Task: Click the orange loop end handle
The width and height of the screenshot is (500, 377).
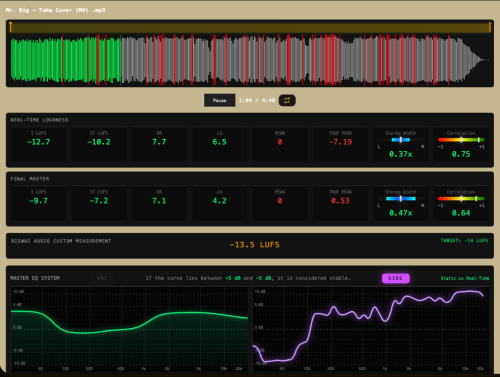Action: click(490, 27)
